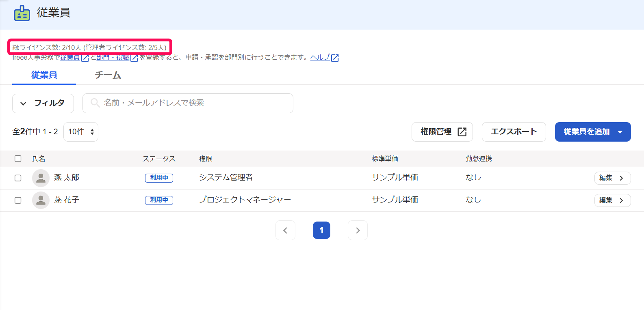Click the 全2件中 1 - 2 count text
The height and width of the screenshot is (310, 644).
tap(35, 132)
